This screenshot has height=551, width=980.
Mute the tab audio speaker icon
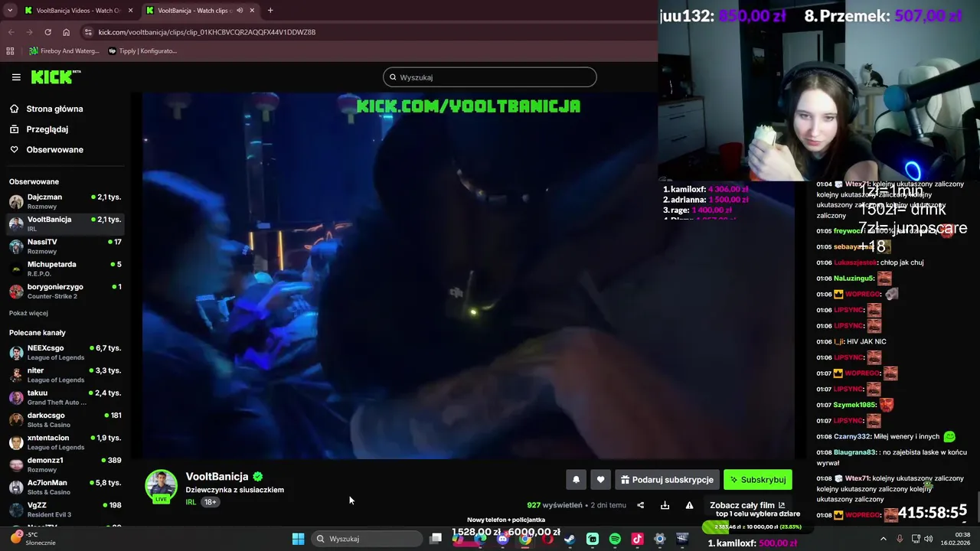coord(240,11)
